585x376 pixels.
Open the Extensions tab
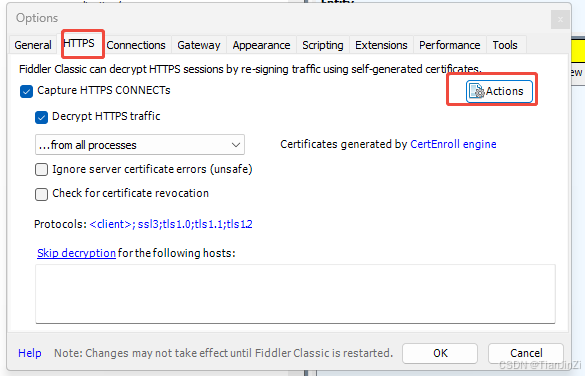pyautogui.click(x=381, y=45)
